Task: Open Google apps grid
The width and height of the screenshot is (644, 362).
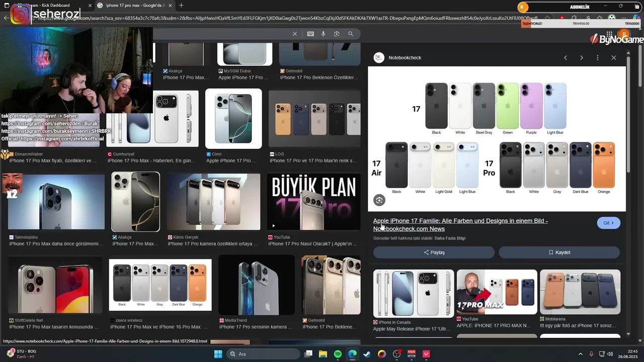Action: point(609,35)
